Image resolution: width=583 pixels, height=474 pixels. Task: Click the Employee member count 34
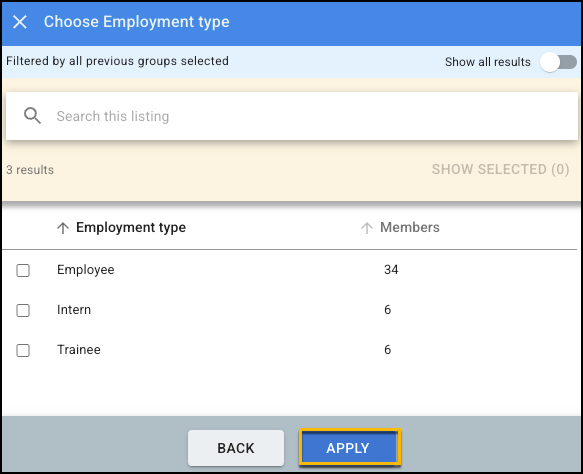point(391,270)
